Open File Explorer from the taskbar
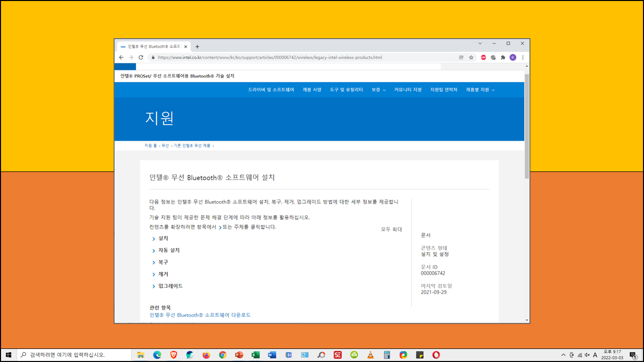The height and width of the screenshot is (362, 644). tap(141, 355)
